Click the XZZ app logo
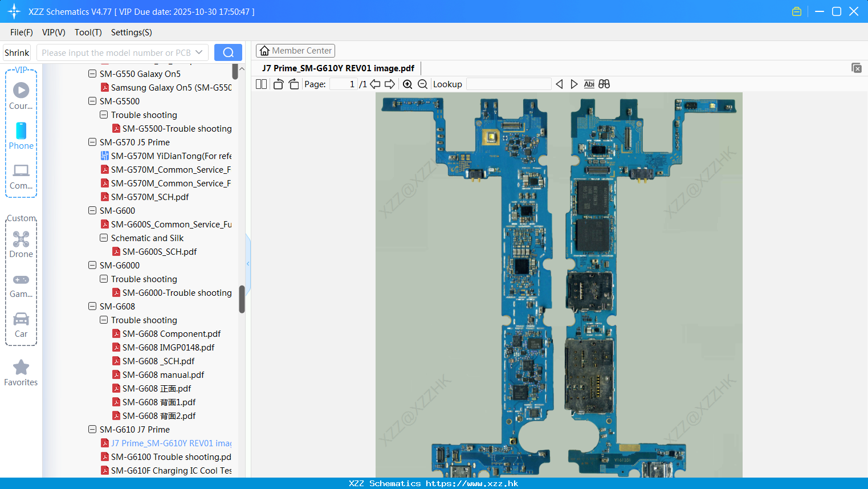 pos(14,11)
